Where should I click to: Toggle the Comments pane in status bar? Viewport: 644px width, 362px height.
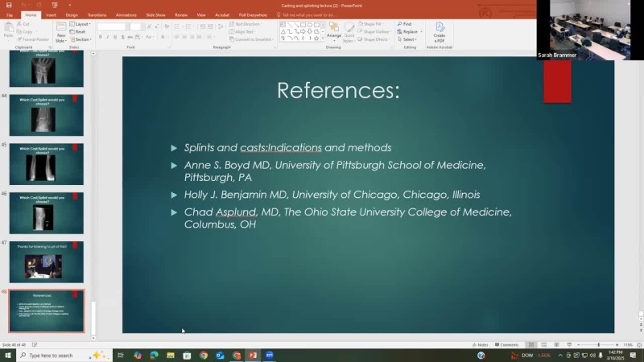click(x=508, y=344)
